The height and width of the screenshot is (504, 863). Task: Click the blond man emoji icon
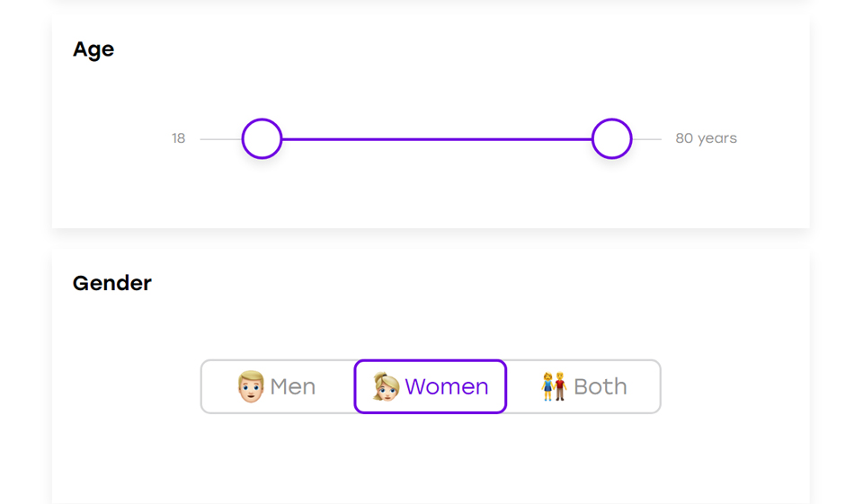[251, 386]
